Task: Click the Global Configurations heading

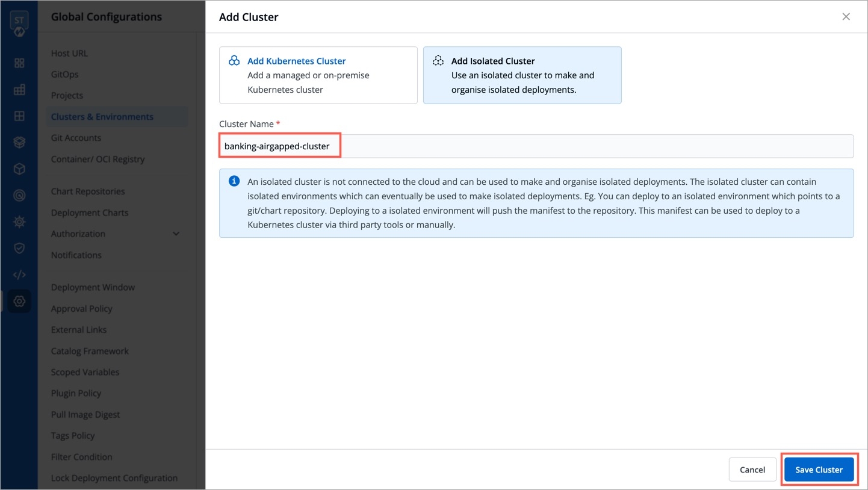Action: tap(107, 17)
